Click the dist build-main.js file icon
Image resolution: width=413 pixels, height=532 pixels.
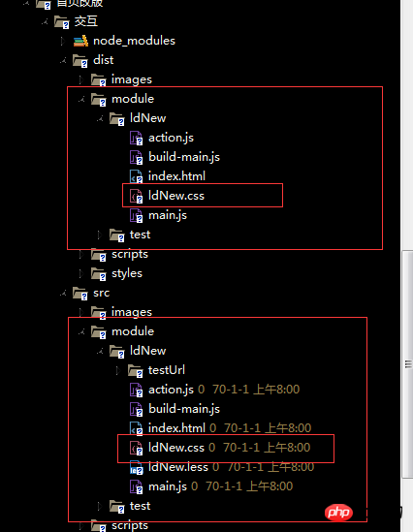point(137,157)
